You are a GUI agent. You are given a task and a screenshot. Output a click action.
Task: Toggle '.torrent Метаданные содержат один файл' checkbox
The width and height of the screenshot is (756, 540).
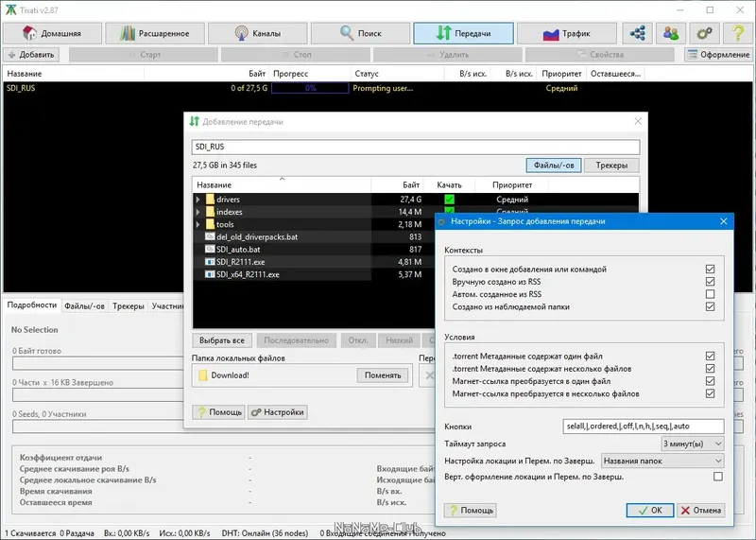[710, 357]
